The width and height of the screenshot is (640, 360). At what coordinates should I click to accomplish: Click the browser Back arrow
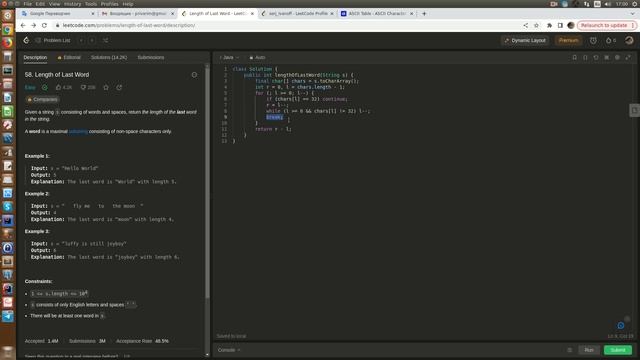23,25
